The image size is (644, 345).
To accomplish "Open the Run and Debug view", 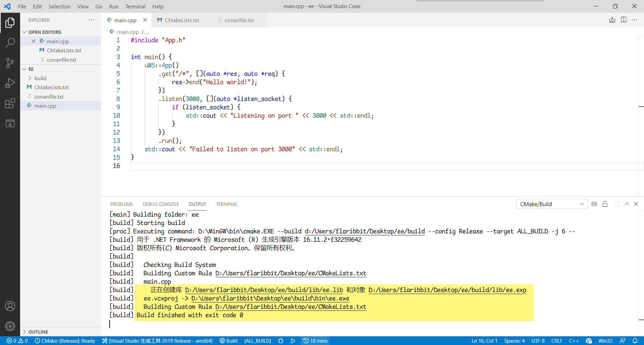I will click(10, 83).
